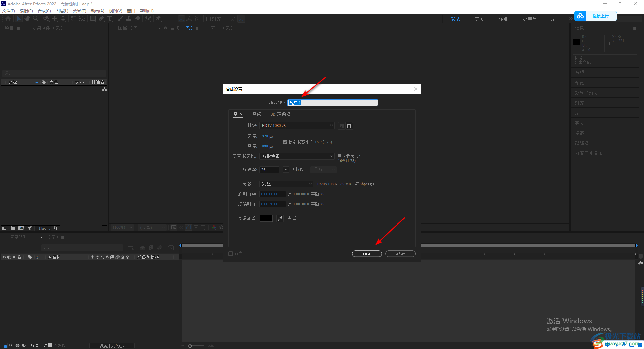644x349 pixels.
Task: Open the preset dropdown HDTV 1080 25
Action: tap(297, 126)
